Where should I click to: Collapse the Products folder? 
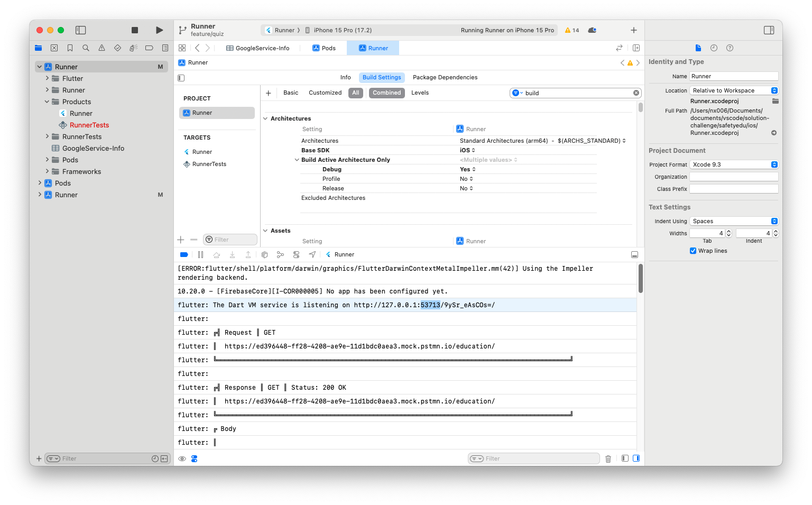tap(47, 102)
